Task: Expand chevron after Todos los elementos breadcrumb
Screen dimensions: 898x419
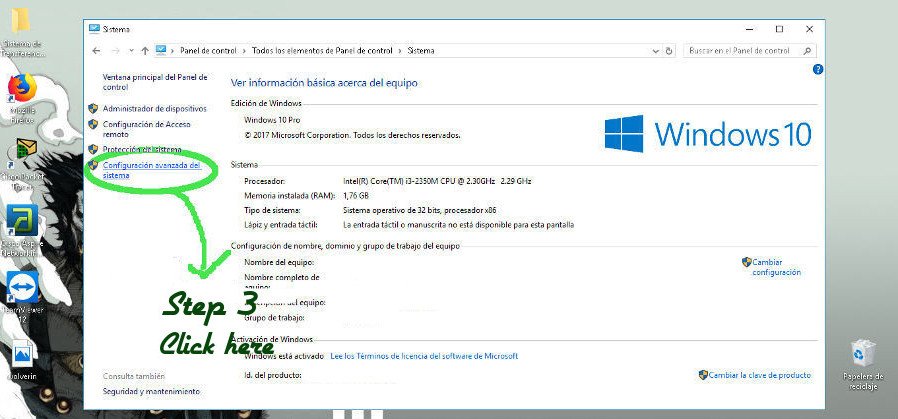Action: 400,50
